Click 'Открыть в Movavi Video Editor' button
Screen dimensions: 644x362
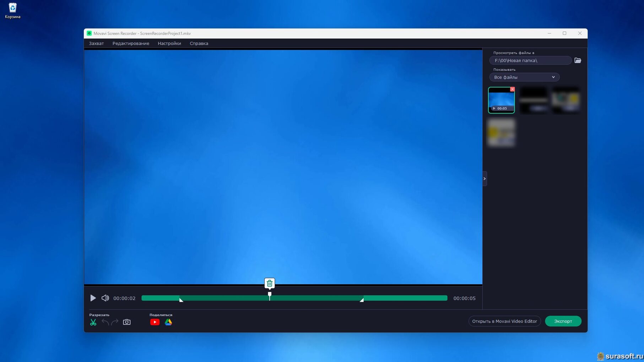[504, 321]
